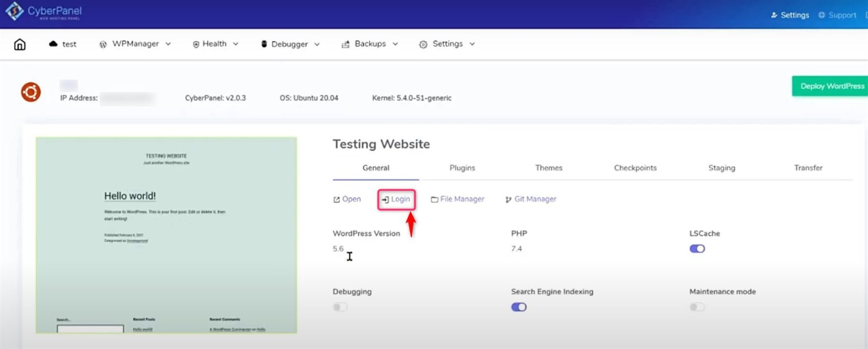Image resolution: width=868 pixels, height=349 pixels.
Task: Toggle the Debugging switch
Action: (x=340, y=307)
